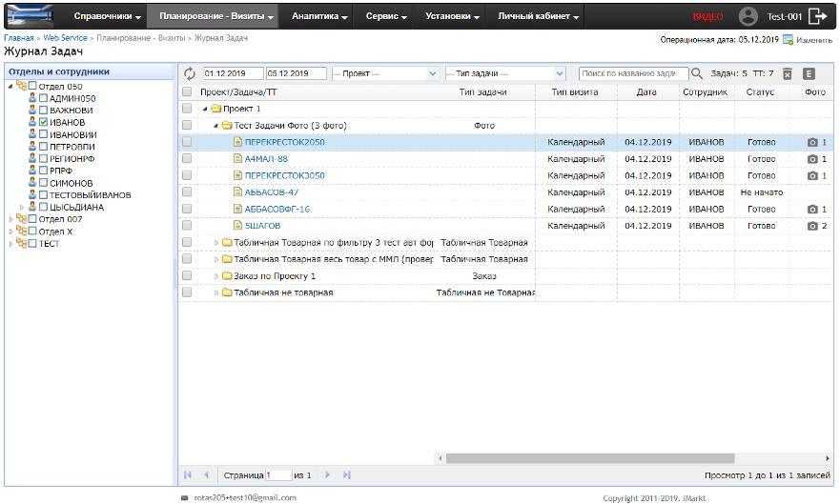Click the Табличная не товарная folder icon
Screen dimensions: 840x504
coord(227,292)
